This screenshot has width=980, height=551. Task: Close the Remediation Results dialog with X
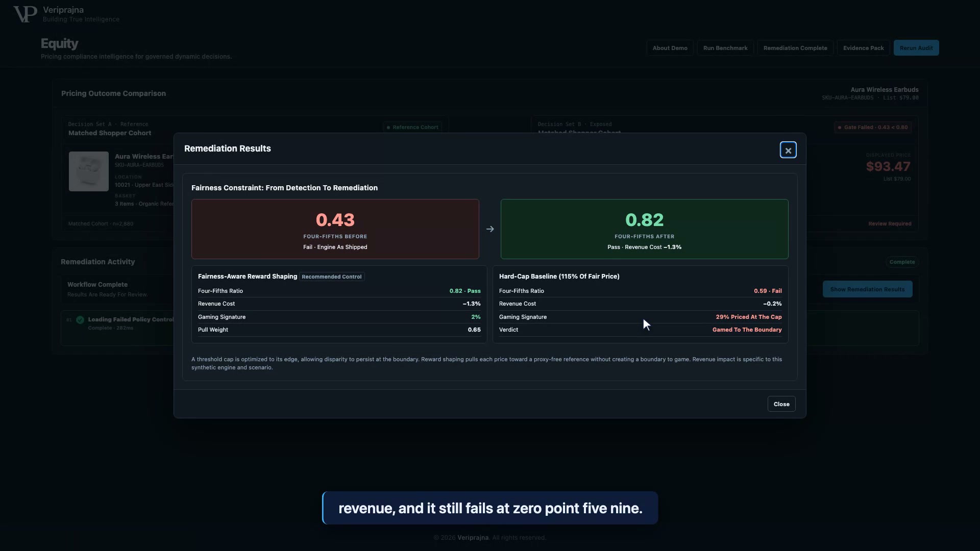(x=788, y=151)
